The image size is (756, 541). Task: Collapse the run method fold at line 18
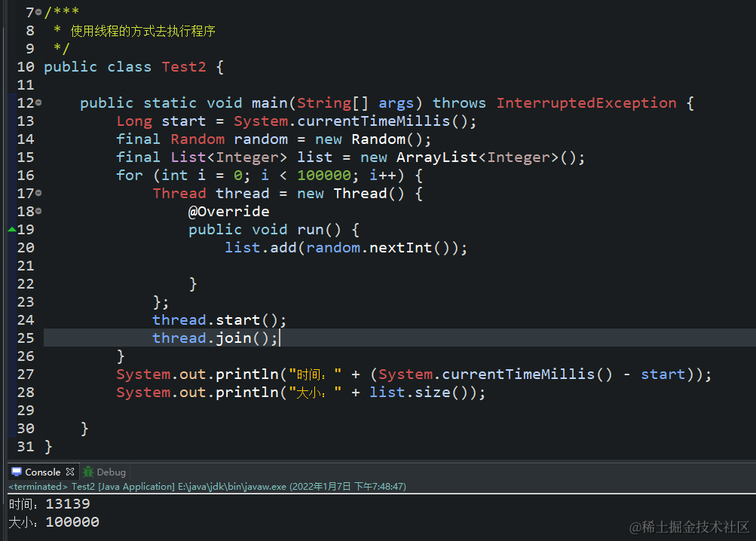[38, 211]
